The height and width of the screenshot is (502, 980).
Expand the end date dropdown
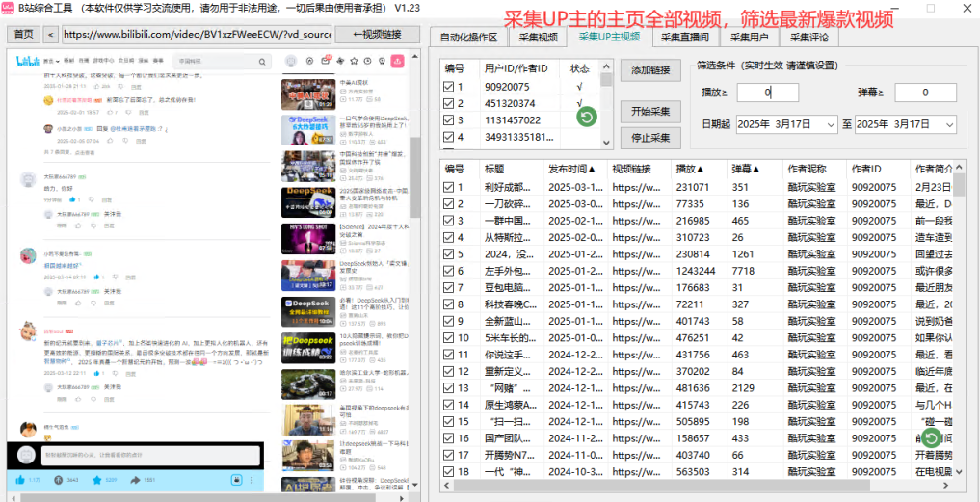click(949, 124)
